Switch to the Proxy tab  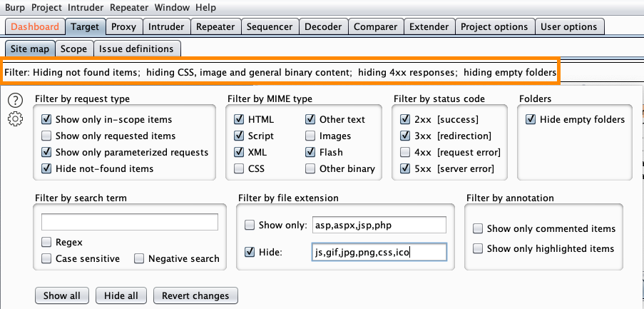(123, 27)
